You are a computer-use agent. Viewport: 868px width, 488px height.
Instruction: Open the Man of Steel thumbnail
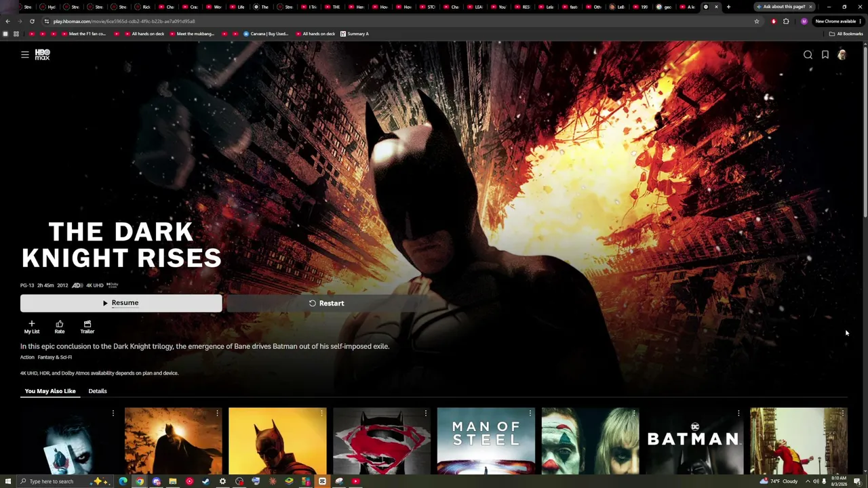(x=486, y=441)
